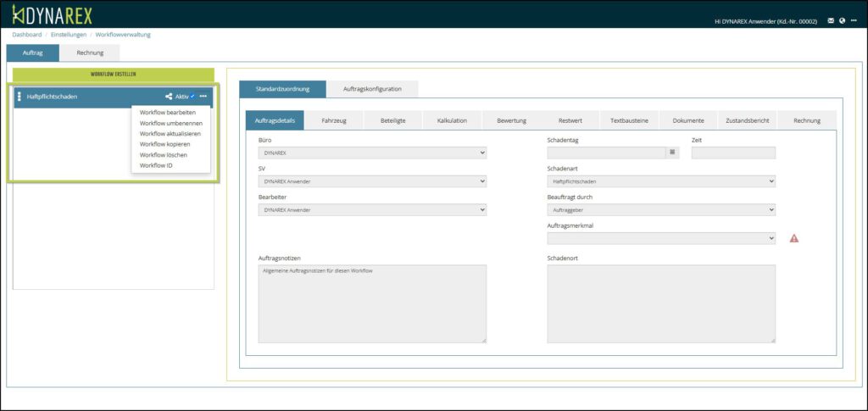Expand the Büro dropdown

pyautogui.click(x=372, y=153)
